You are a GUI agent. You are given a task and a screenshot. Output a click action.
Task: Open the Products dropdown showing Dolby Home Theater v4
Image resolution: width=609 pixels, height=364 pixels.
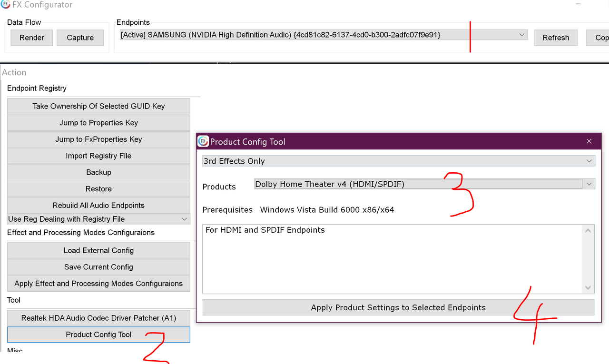pos(589,184)
